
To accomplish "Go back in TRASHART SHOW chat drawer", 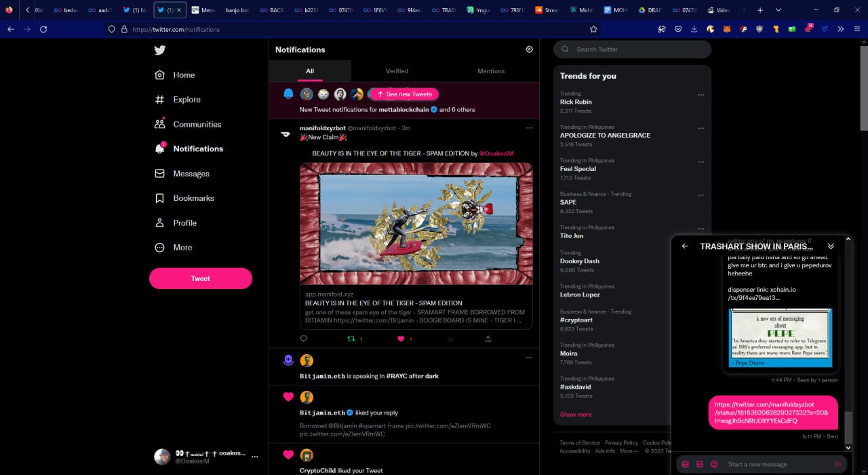I will (685, 246).
